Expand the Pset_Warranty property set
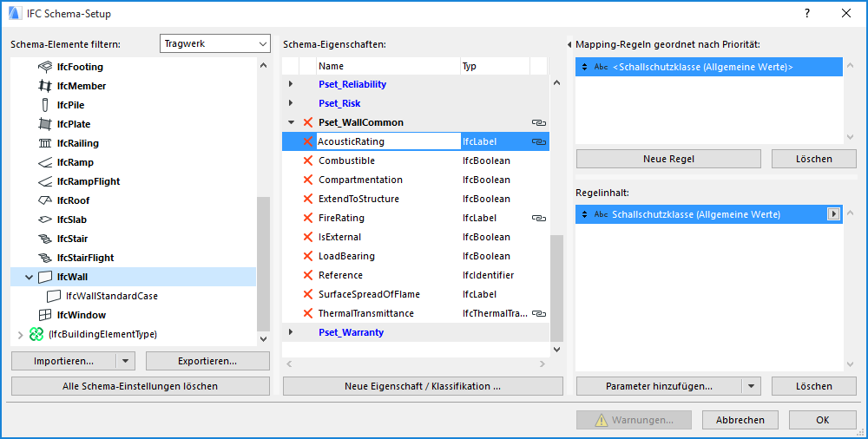Screen dimensions: 868x439 pos(291,332)
